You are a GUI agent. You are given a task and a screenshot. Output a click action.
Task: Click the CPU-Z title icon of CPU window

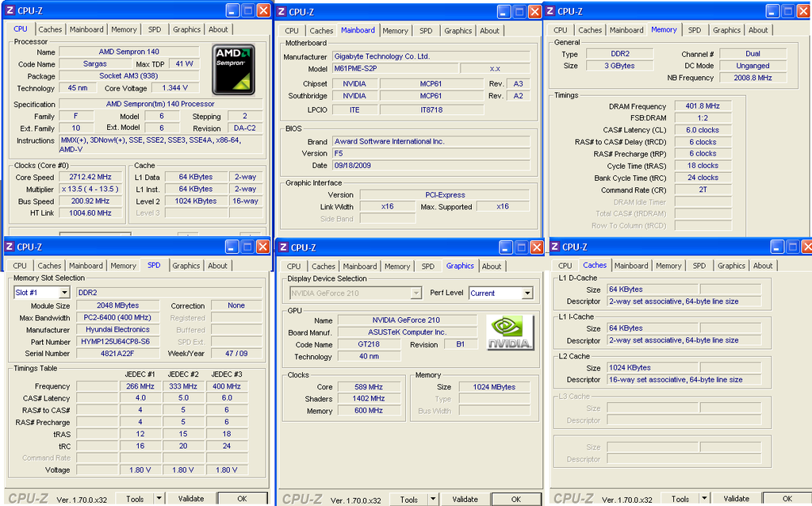[10, 10]
